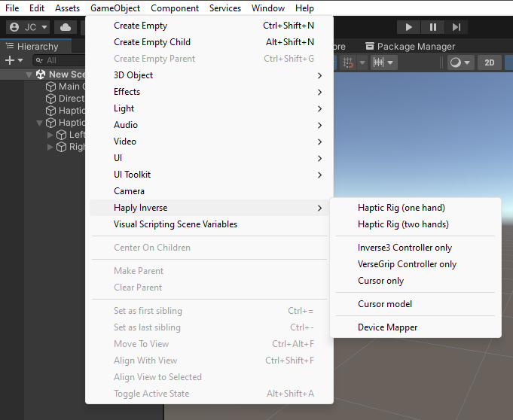The height and width of the screenshot is (420, 513).
Task: Open the 3D Object submenu
Action: click(209, 75)
